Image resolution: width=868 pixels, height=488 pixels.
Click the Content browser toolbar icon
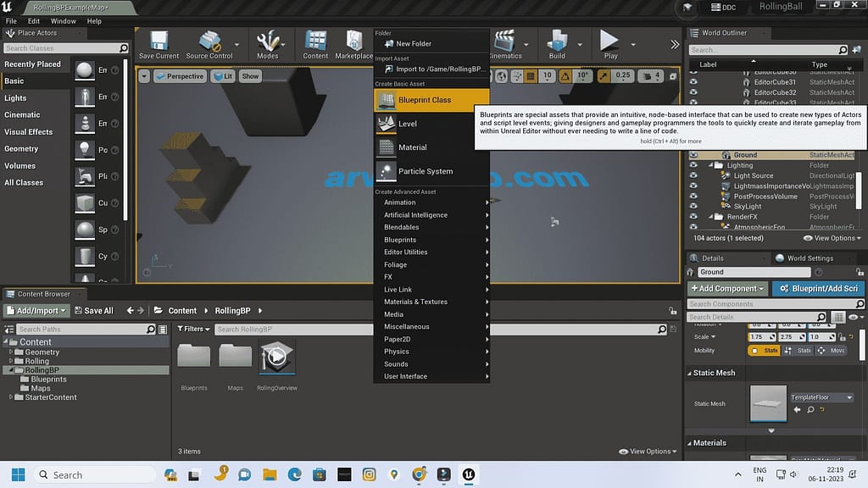pos(315,41)
